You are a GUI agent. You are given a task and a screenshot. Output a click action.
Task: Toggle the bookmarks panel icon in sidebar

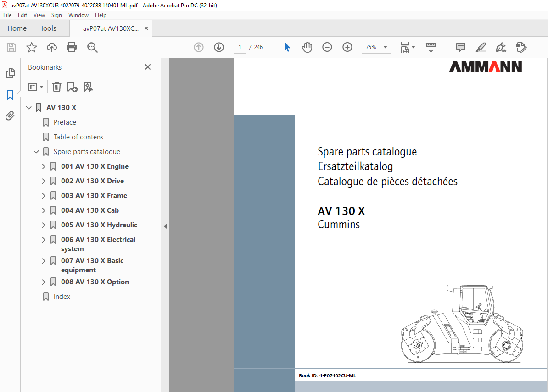(10, 94)
